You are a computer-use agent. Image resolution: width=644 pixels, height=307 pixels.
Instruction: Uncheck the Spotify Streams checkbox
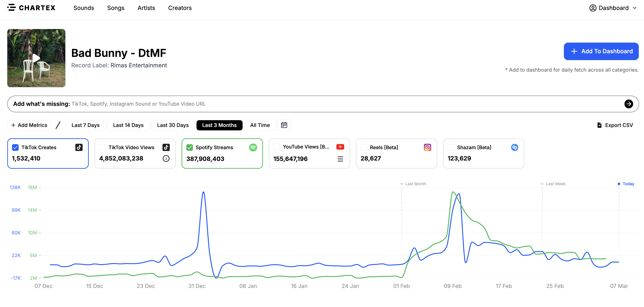(x=189, y=147)
